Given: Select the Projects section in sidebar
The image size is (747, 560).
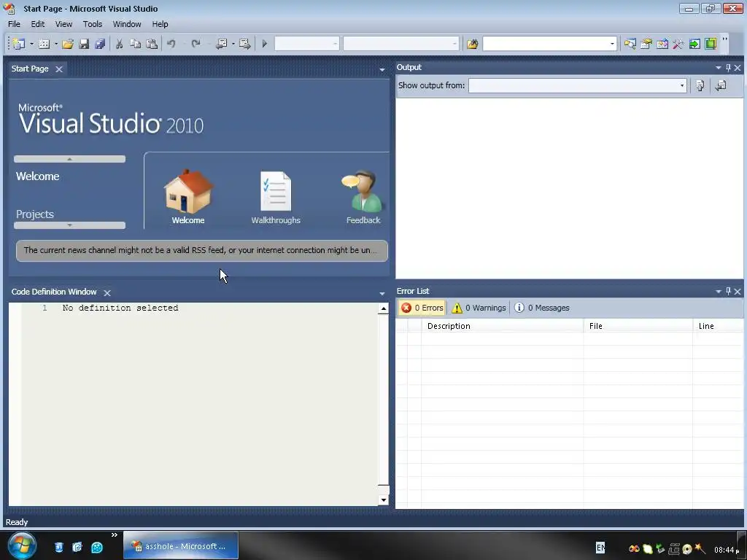Looking at the screenshot, I should pos(35,214).
